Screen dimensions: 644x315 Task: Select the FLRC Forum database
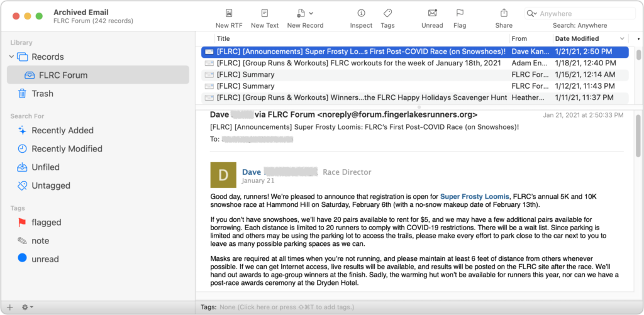(x=63, y=75)
